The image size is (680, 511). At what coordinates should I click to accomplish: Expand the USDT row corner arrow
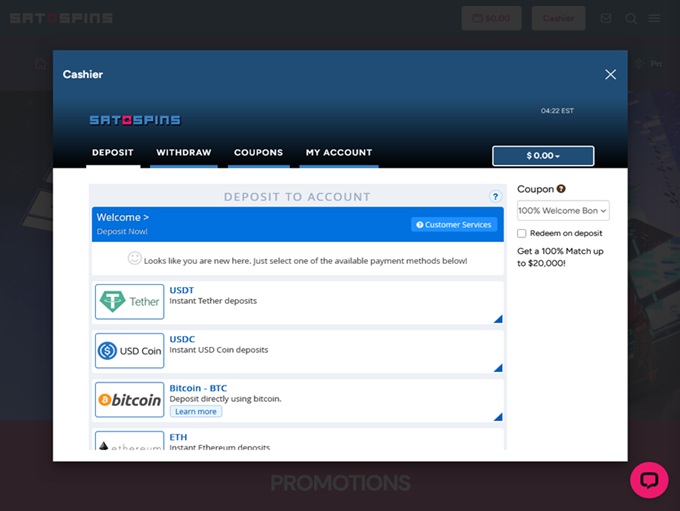(x=497, y=319)
